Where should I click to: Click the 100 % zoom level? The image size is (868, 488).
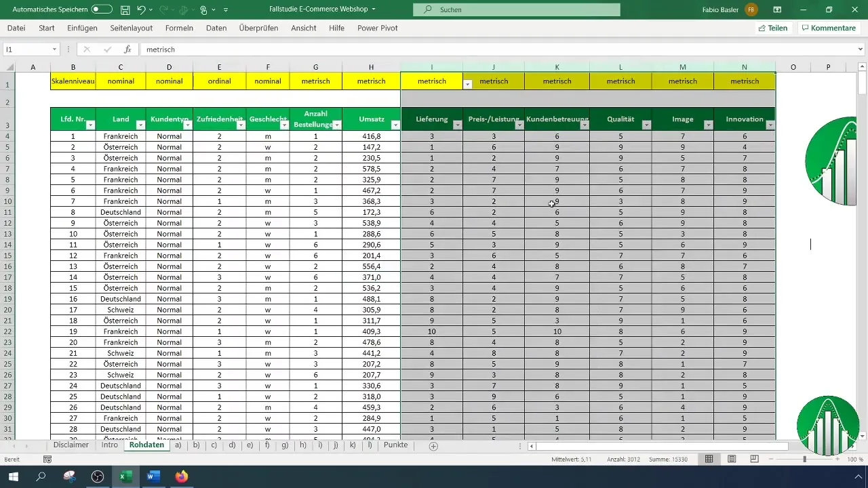[x=854, y=460]
